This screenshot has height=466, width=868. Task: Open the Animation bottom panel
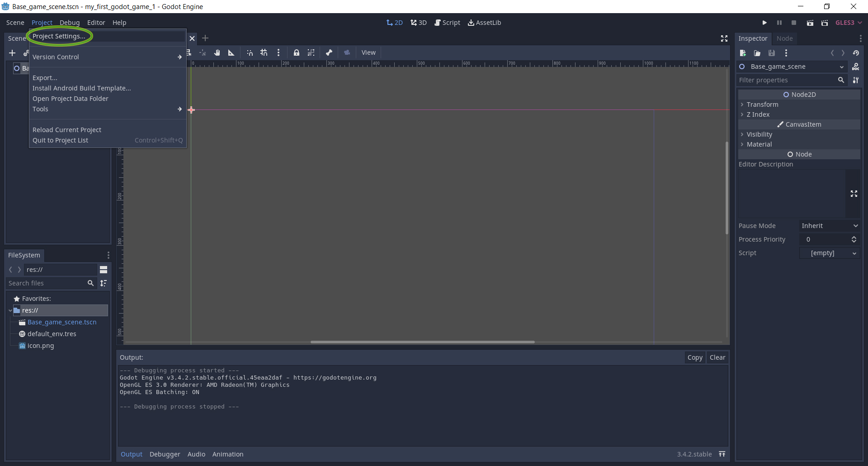(x=228, y=454)
